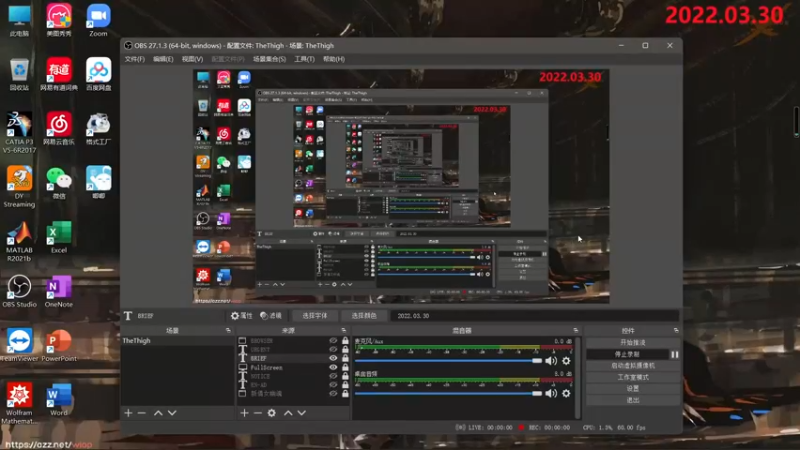Image resolution: width=800 pixels, height=450 pixels.
Task: Open OneNote desktop shortcut
Action: (x=59, y=291)
